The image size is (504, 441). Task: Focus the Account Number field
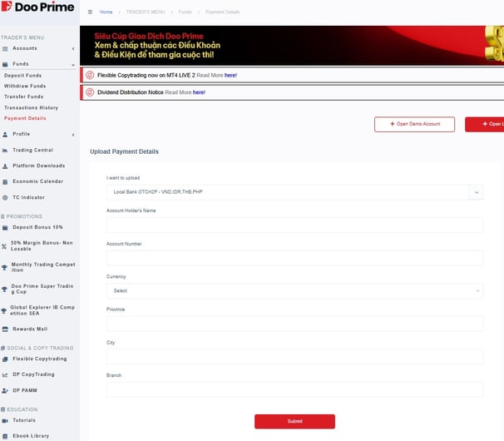coord(294,258)
